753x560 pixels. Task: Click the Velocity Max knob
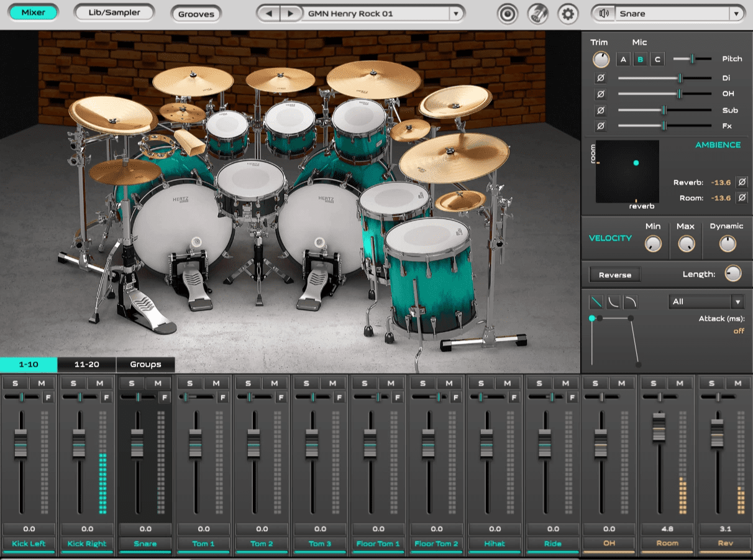click(x=686, y=244)
